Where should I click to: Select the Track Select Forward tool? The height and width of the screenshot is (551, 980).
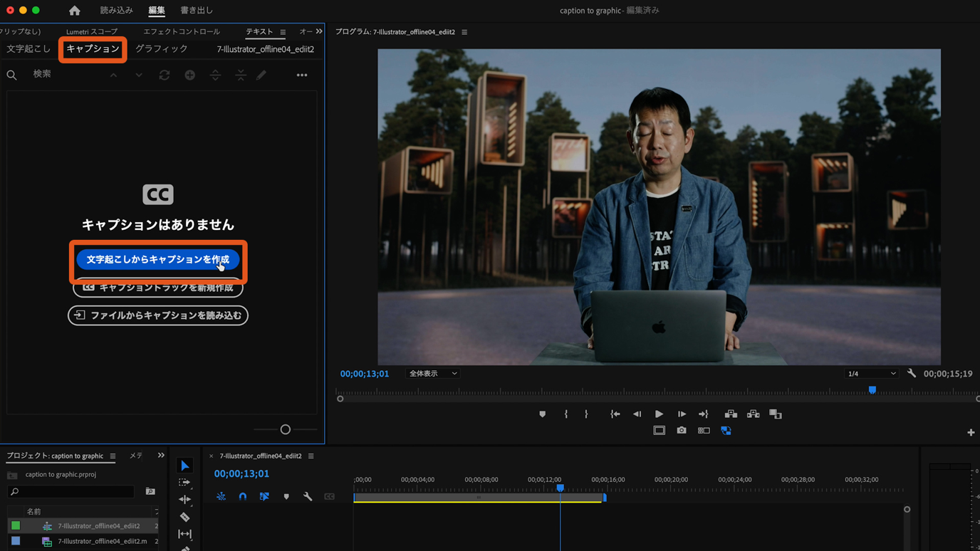(x=184, y=483)
